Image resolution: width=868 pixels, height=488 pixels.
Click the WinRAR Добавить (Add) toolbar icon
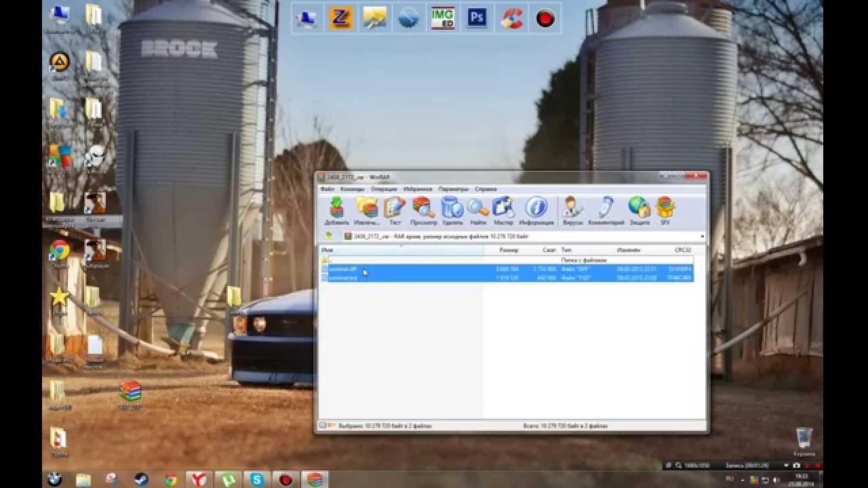336,211
